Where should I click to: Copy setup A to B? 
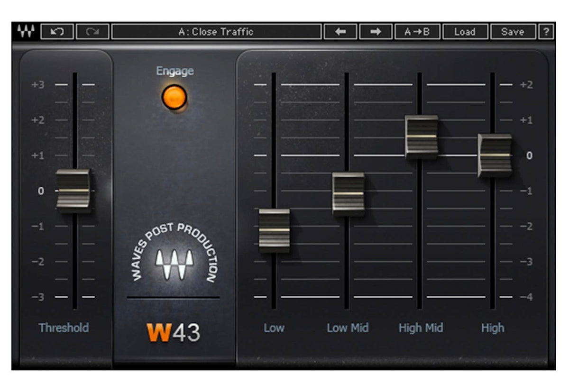(x=417, y=32)
